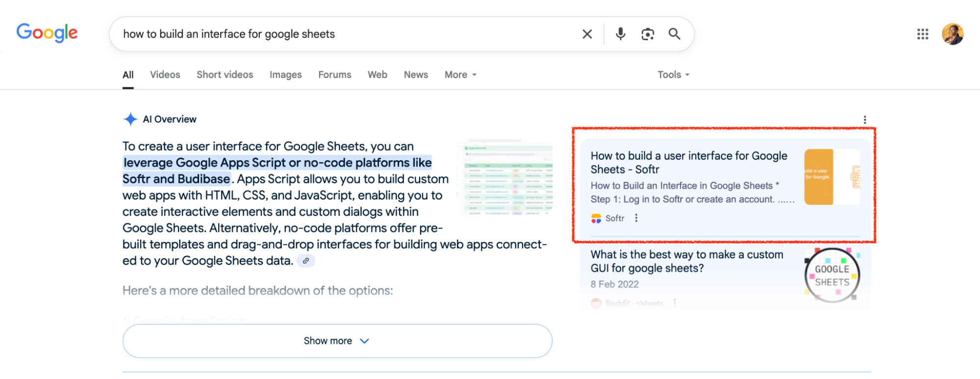Viewport: 980px width, 379px height.
Task: Click inside the search query field
Action: [343, 34]
